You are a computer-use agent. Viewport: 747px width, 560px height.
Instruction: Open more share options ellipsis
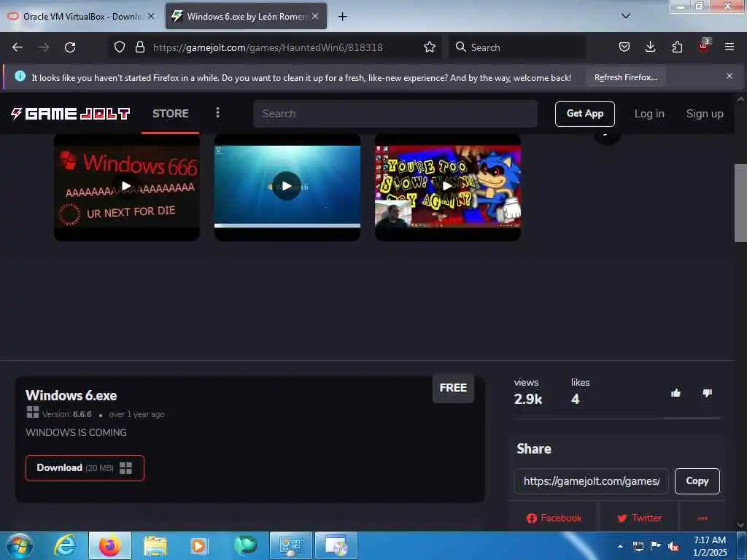pos(703,518)
